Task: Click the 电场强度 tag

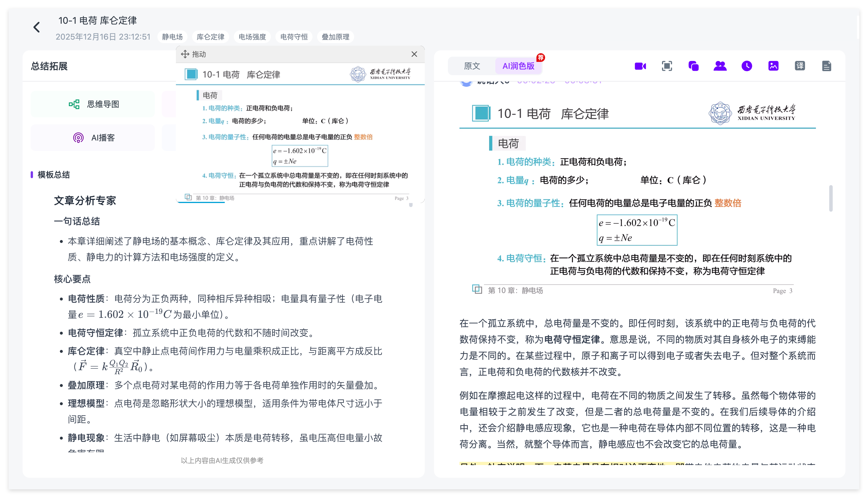Action: coord(252,37)
